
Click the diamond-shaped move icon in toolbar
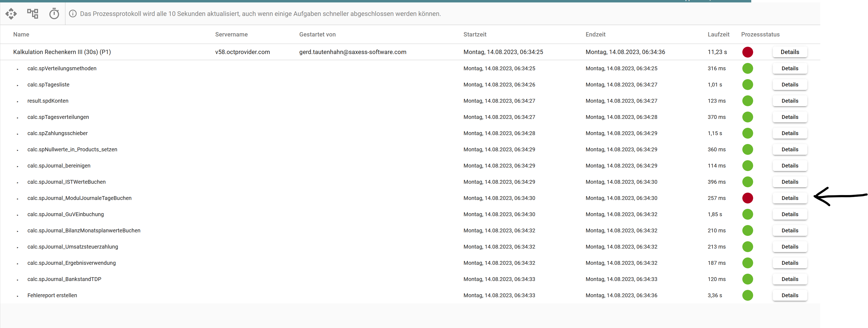pos(11,14)
